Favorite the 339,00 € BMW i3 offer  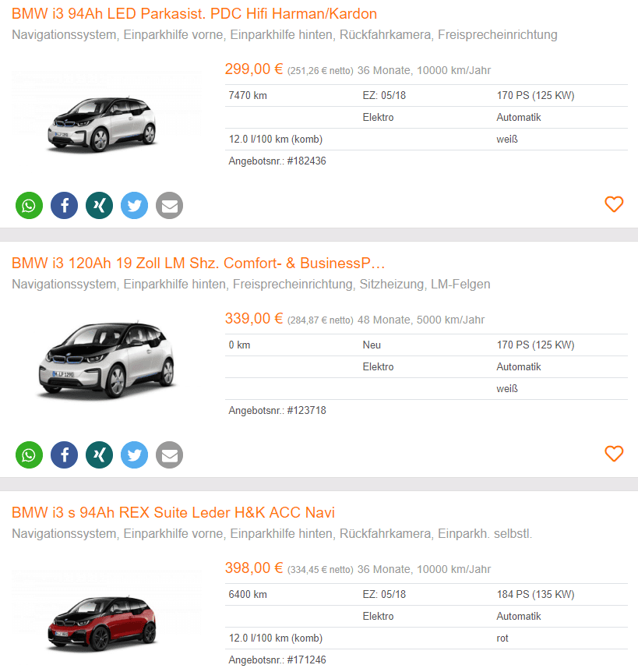click(614, 454)
